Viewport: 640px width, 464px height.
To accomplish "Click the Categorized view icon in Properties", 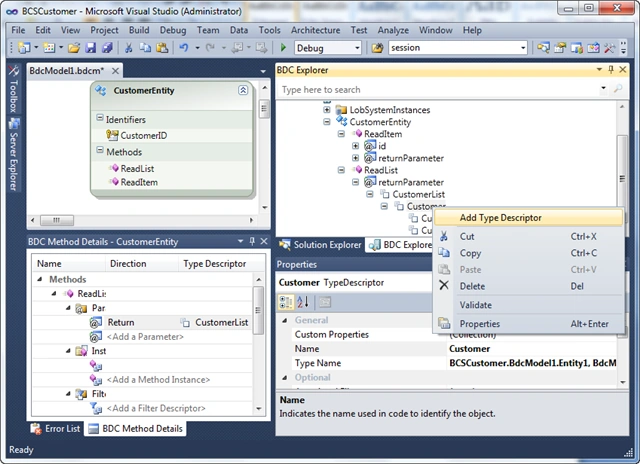I will click(x=285, y=302).
